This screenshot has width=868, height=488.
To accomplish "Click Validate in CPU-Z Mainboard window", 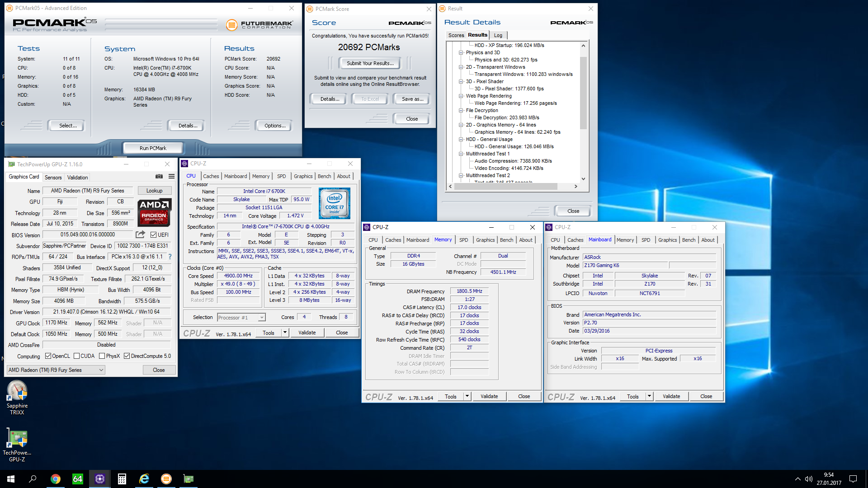I will click(x=671, y=396).
